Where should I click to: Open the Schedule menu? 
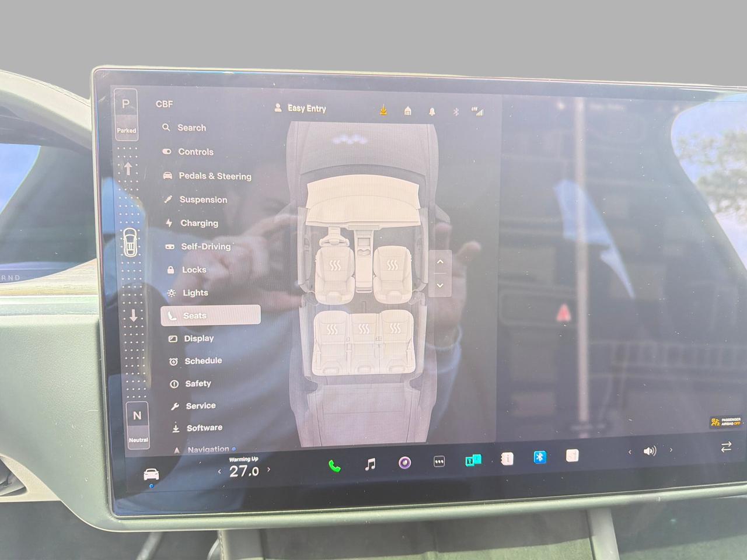196,361
